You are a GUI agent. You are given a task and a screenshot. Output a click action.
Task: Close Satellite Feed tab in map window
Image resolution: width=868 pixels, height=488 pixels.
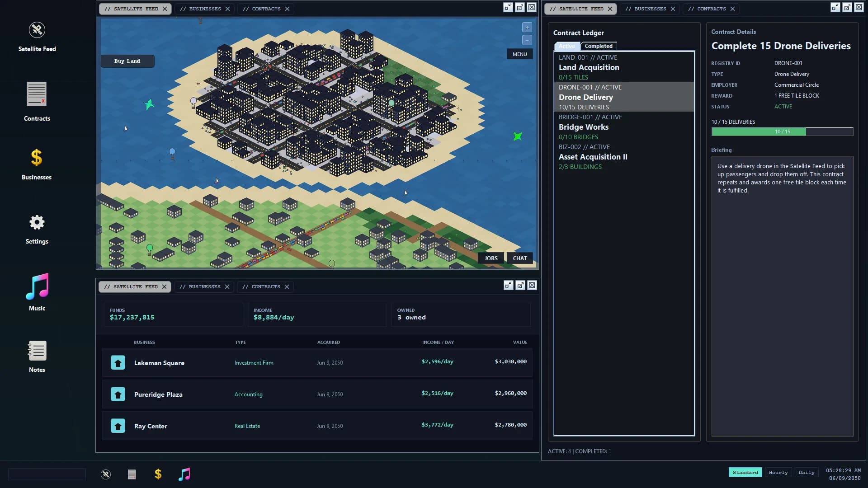(165, 9)
